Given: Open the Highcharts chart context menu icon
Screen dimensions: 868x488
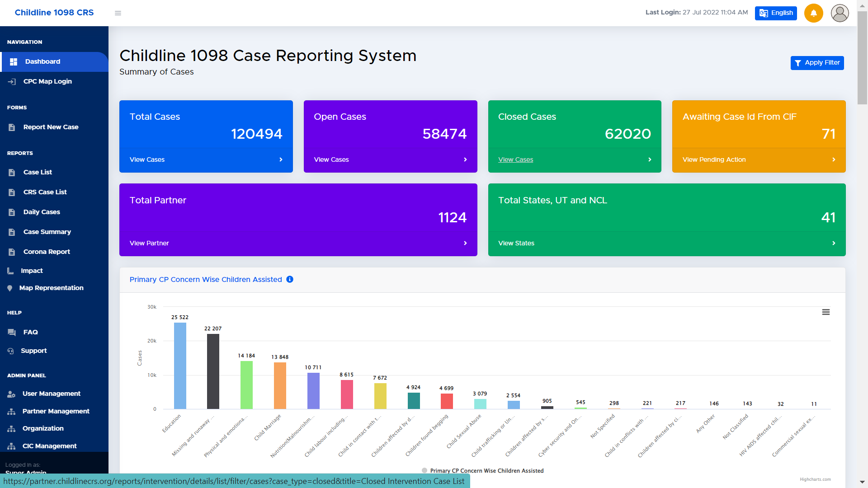Looking at the screenshot, I should click(x=826, y=312).
